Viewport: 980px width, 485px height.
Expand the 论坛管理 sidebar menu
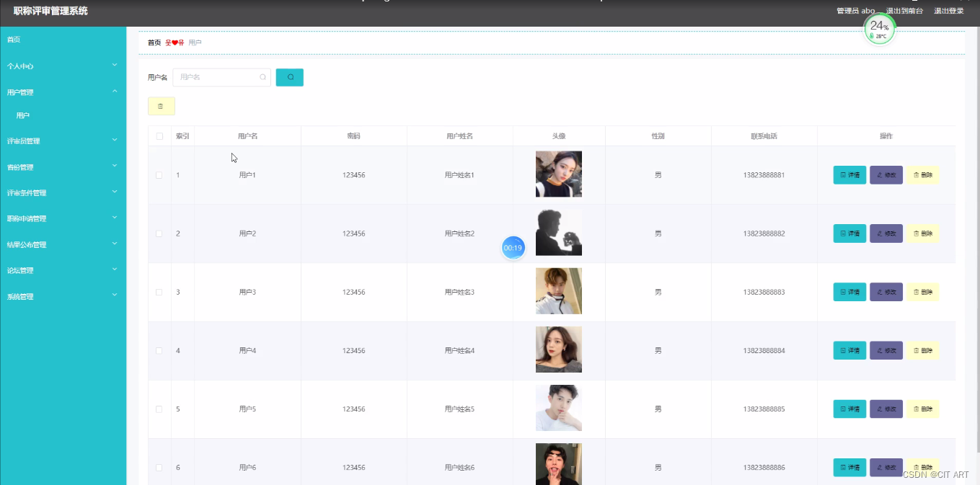click(x=63, y=270)
